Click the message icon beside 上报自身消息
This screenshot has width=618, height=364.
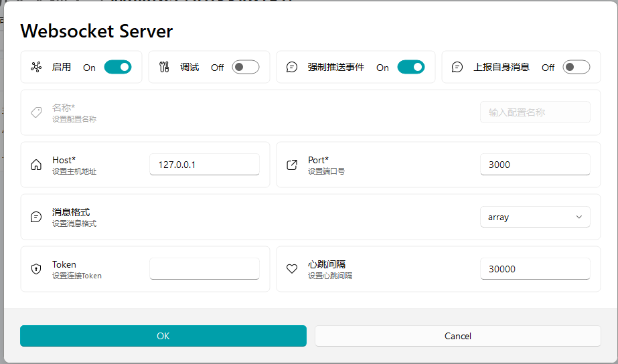pyautogui.click(x=457, y=67)
